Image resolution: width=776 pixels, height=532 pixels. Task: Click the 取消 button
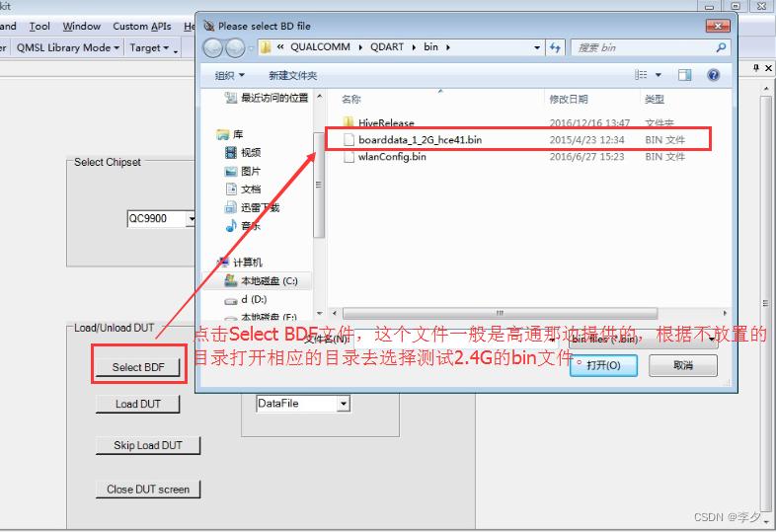tap(683, 365)
